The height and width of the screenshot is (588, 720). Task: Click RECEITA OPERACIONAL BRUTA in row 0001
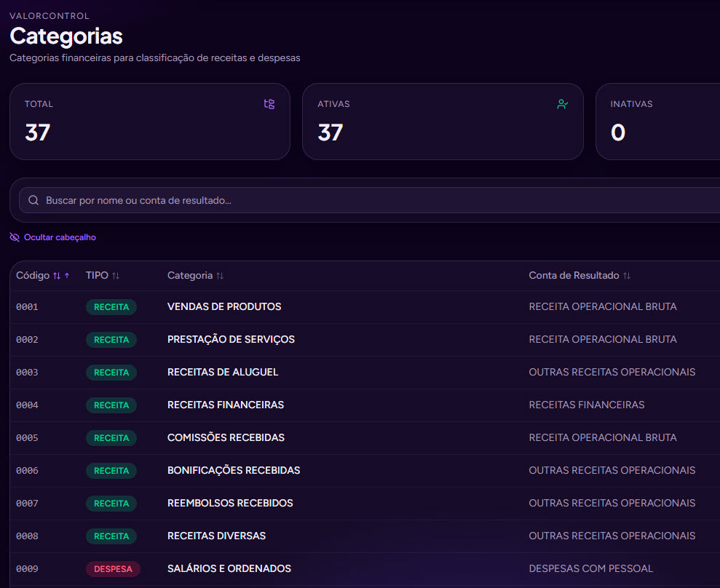tap(603, 306)
